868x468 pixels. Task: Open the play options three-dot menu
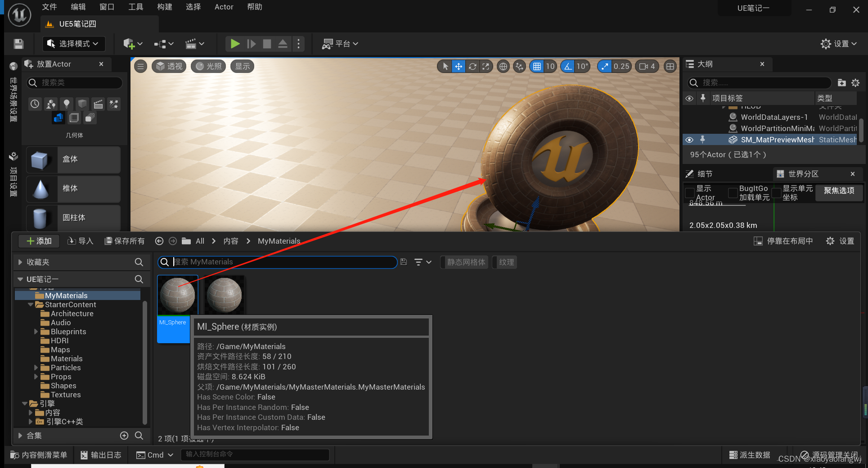pos(298,44)
